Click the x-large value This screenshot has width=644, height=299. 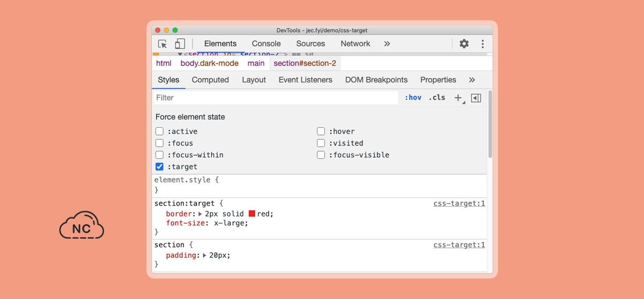pos(229,223)
